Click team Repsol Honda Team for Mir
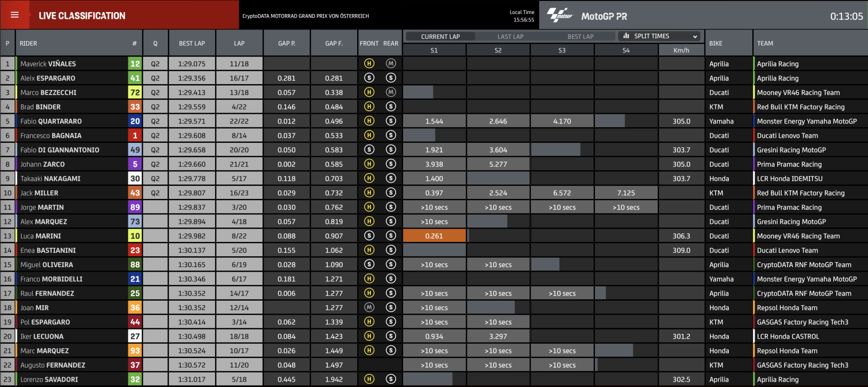 [x=787, y=308]
